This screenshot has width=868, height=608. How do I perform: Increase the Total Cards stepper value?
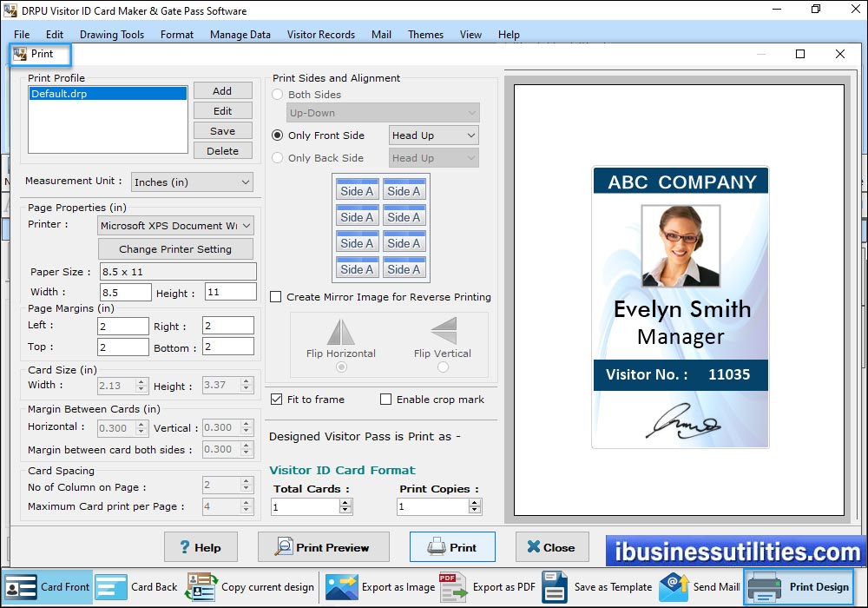tap(345, 502)
